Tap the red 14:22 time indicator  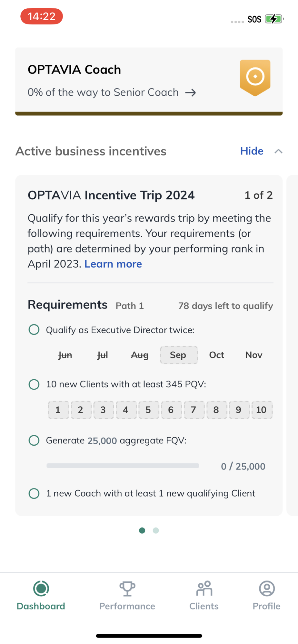pyautogui.click(x=42, y=16)
